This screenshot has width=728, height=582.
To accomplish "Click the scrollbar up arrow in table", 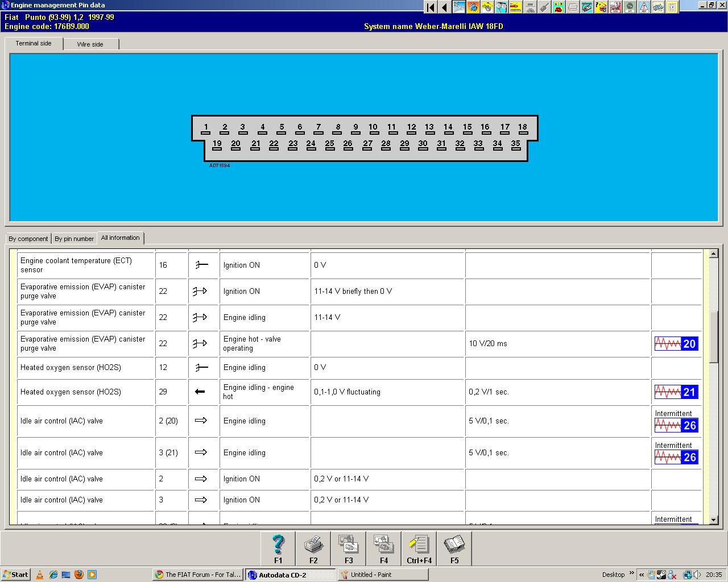I will [x=714, y=254].
